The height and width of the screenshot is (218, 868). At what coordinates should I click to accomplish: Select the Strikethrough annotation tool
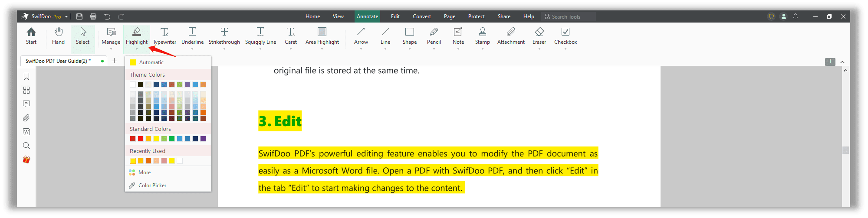click(x=224, y=36)
